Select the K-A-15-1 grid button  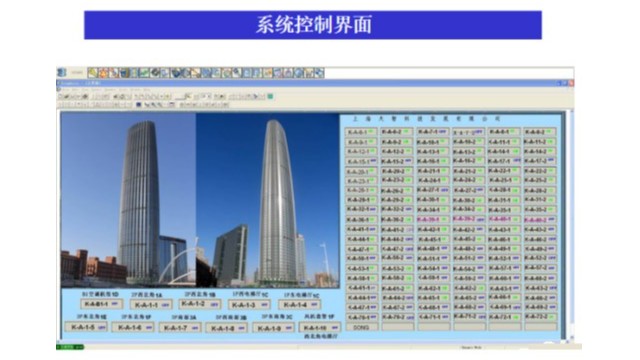[x=361, y=162]
